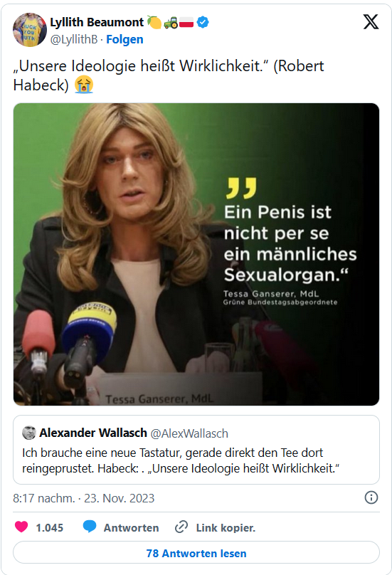This screenshot has height=575, width=392.
Task: Click the blue verified badge
Action: (203, 22)
